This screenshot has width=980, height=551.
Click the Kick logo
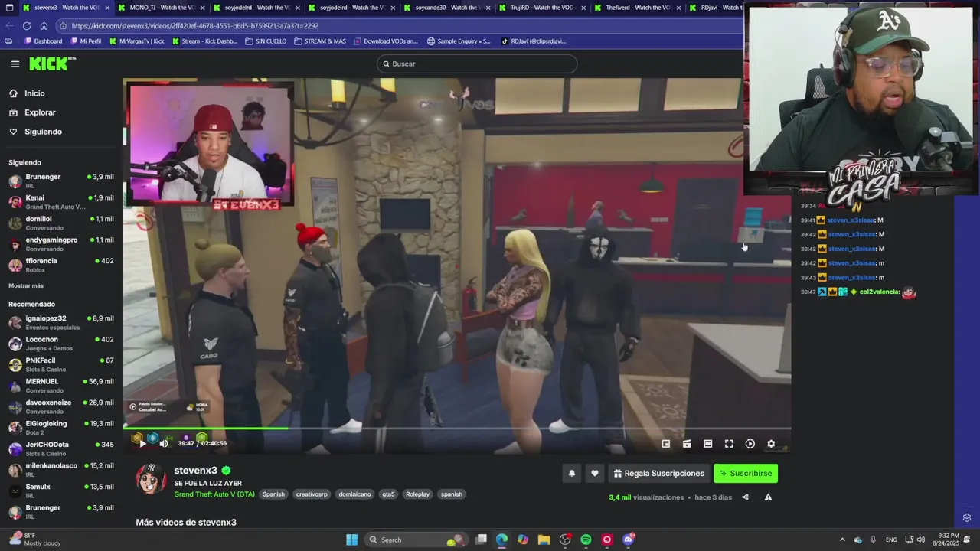(52, 64)
